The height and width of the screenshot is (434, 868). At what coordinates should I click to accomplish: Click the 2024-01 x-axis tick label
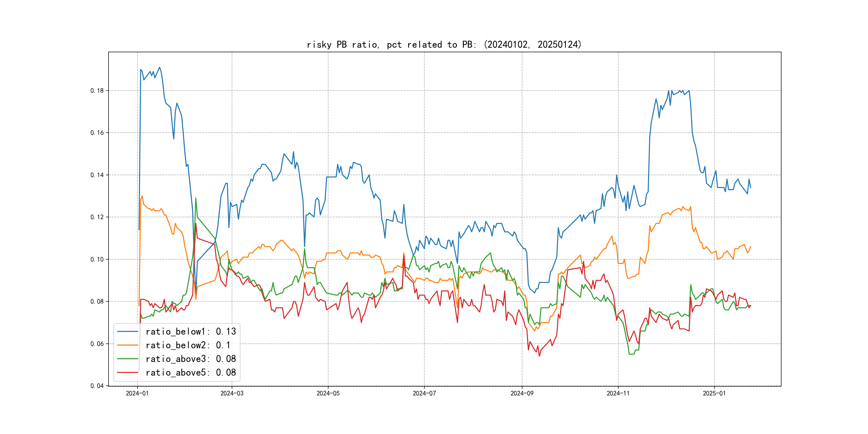137,393
